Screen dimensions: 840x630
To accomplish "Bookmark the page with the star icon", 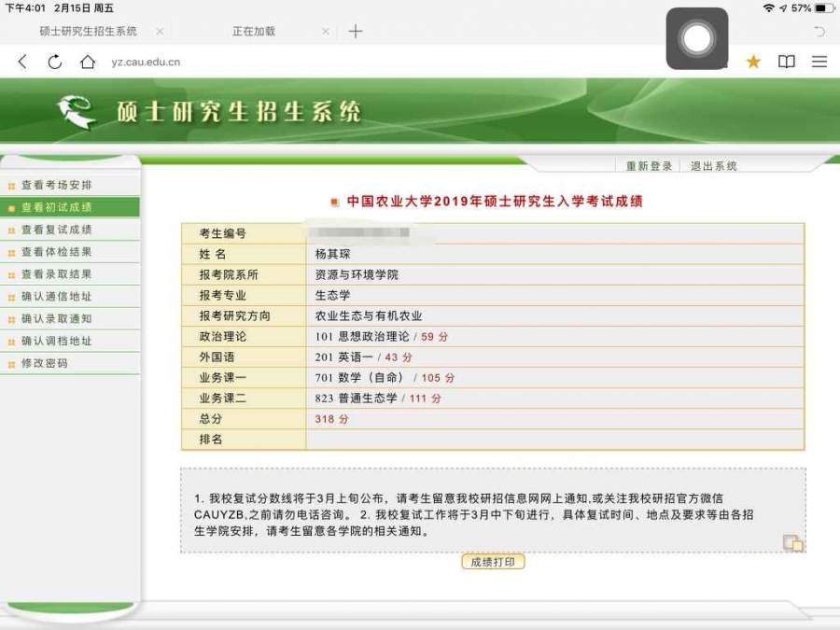I will (x=753, y=62).
